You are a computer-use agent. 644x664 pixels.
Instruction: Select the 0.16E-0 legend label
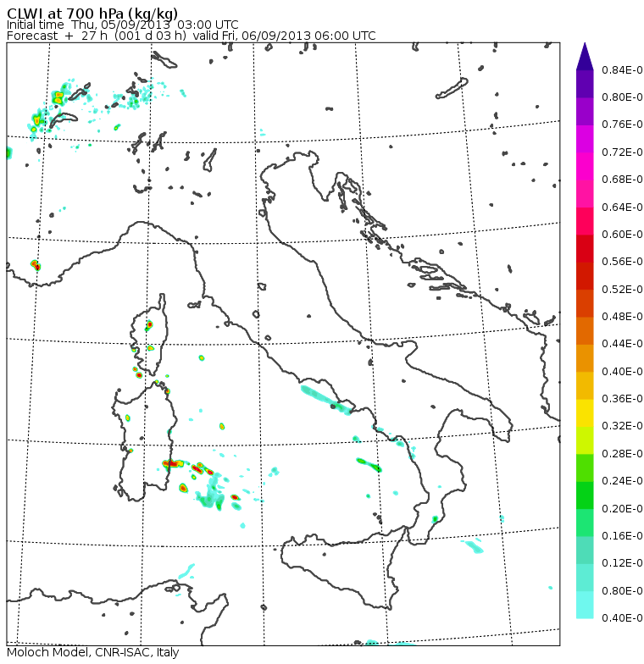pyautogui.click(x=622, y=535)
